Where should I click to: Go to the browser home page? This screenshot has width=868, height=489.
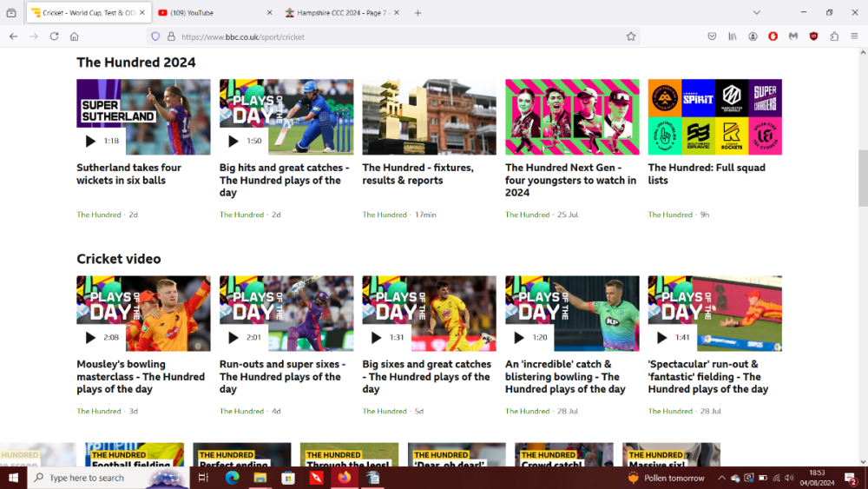point(75,36)
